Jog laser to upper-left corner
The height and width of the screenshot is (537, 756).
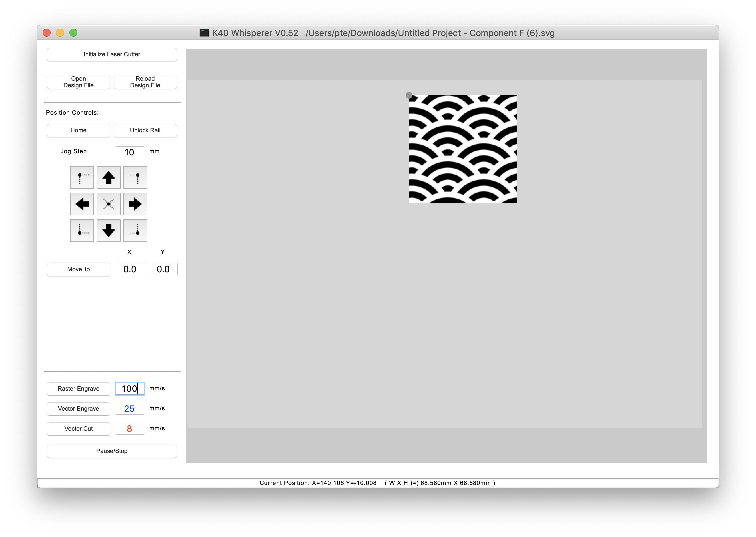(x=82, y=177)
